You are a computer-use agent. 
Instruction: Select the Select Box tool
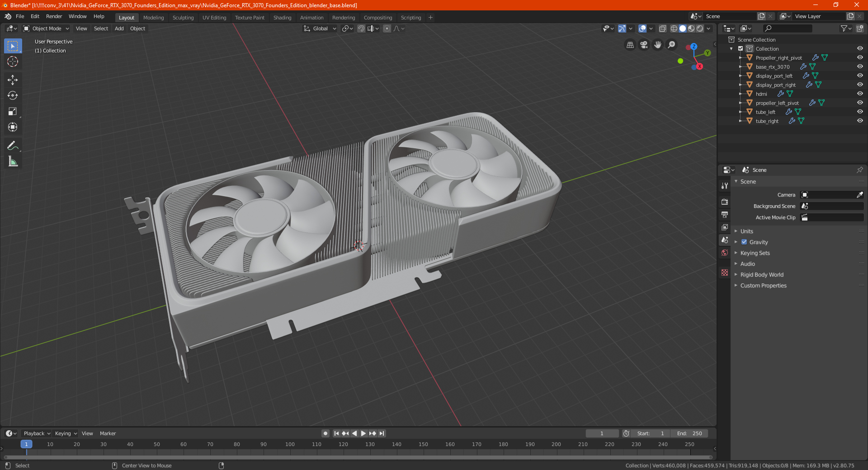tap(13, 46)
